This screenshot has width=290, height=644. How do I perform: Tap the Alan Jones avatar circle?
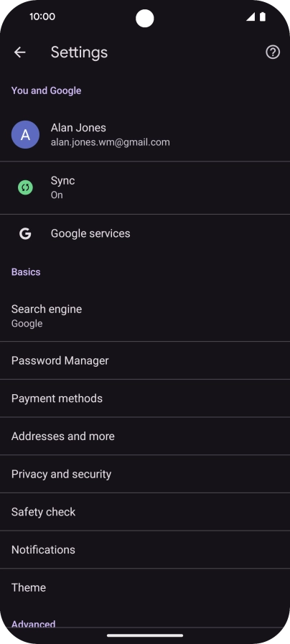pos(25,135)
